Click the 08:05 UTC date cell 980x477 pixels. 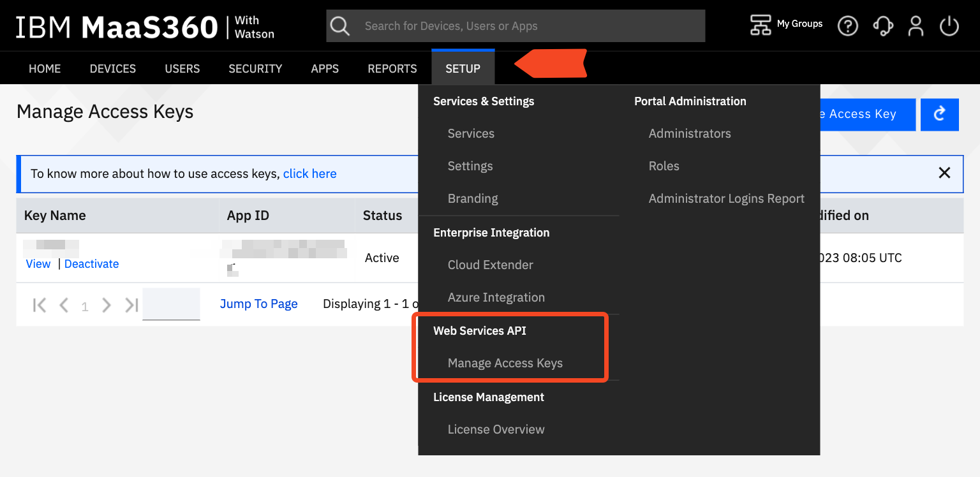pyautogui.click(x=860, y=258)
